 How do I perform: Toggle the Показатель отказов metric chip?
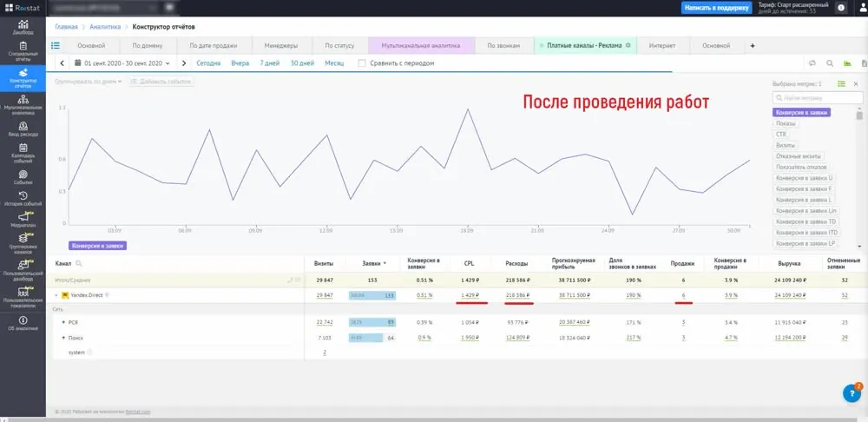[801, 168]
